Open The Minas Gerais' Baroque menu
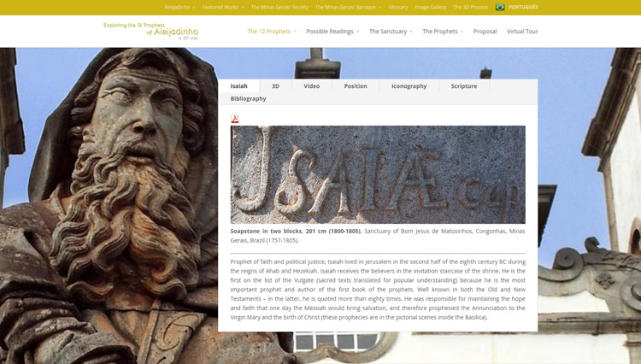Image resolution: width=641 pixels, height=364 pixels. (x=345, y=8)
